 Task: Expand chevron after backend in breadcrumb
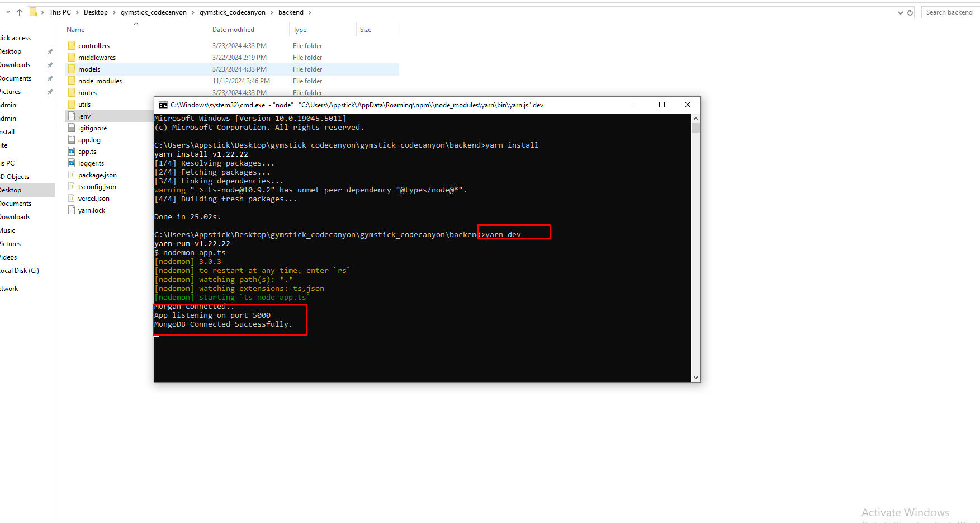tap(310, 12)
